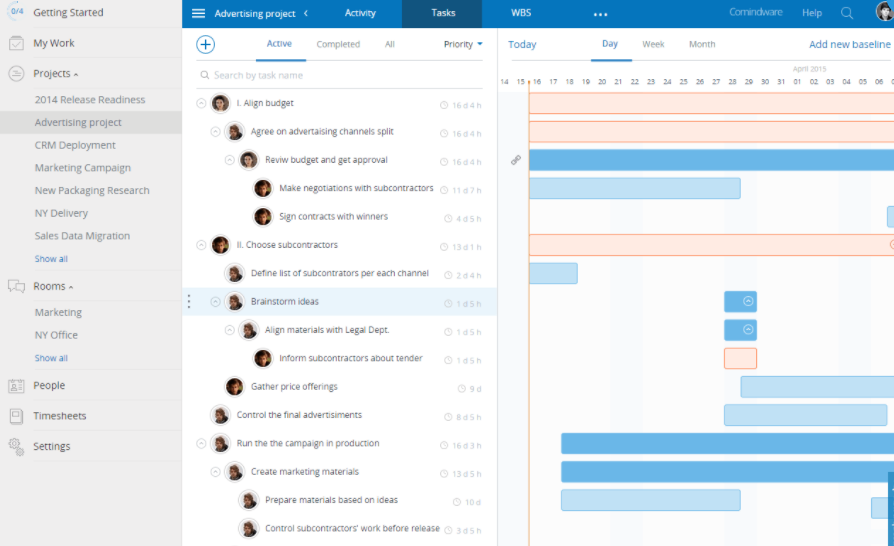Image resolution: width=894 pixels, height=546 pixels.
Task: Click avatar of Gather price offerings task
Action: pyautogui.click(x=234, y=386)
